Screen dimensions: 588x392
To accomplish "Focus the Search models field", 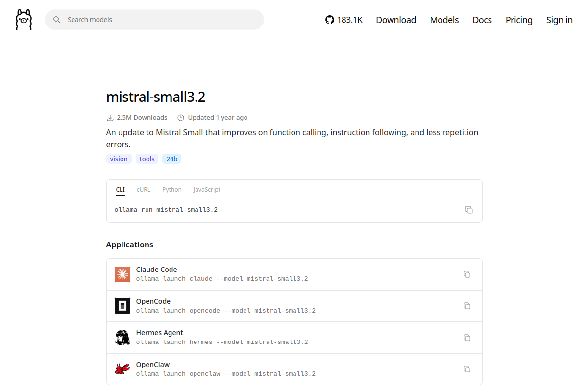I will click(154, 20).
